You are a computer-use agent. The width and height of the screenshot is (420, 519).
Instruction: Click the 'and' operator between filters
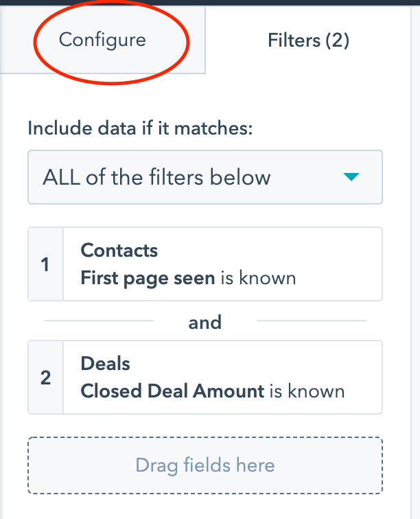pyautogui.click(x=205, y=321)
